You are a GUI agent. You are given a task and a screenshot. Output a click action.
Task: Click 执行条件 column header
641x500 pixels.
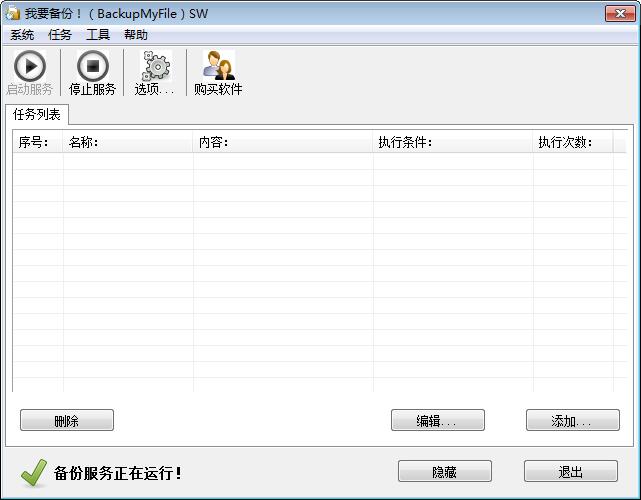click(x=453, y=142)
